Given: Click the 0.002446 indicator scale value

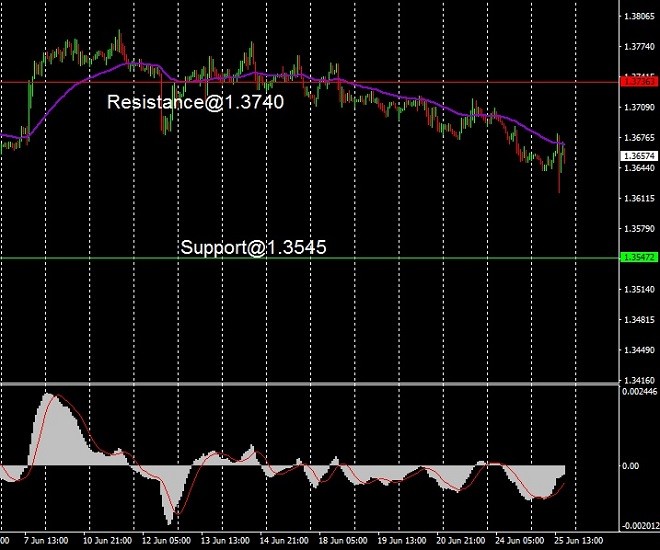Looking at the screenshot, I should point(639,392).
